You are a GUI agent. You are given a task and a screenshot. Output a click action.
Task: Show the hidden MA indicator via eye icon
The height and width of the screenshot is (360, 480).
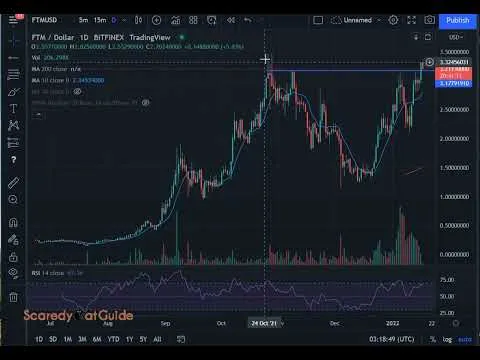tap(77, 91)
